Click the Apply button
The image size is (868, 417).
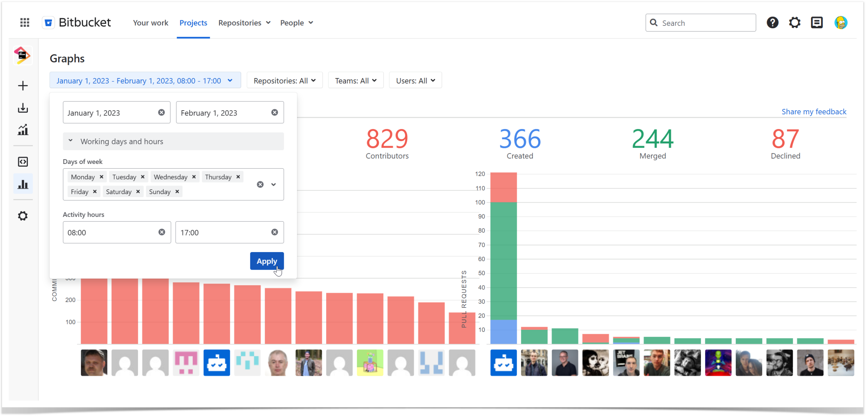[x=267, y=261]
